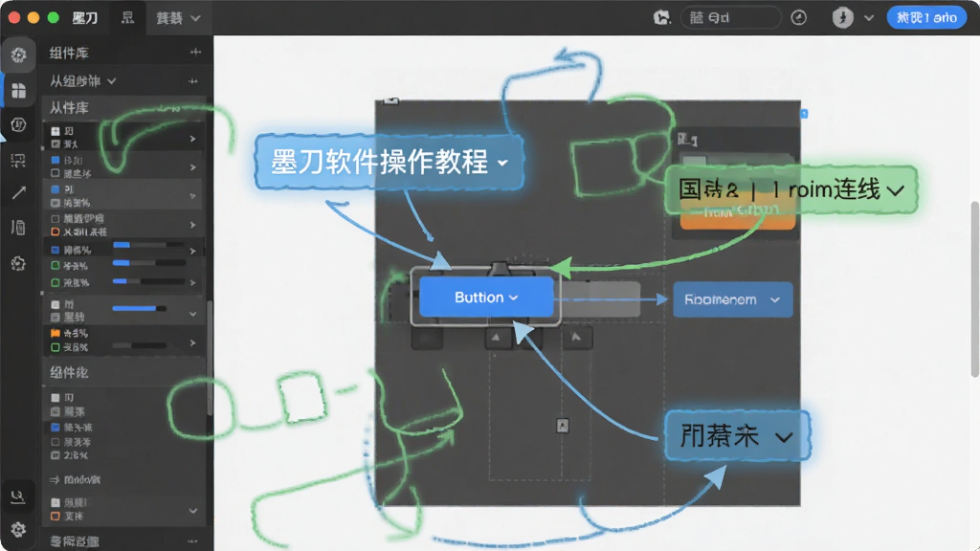Toggle the first green checkbox in component list
This screenshot has height=551, width=980.
coord(55,266)
